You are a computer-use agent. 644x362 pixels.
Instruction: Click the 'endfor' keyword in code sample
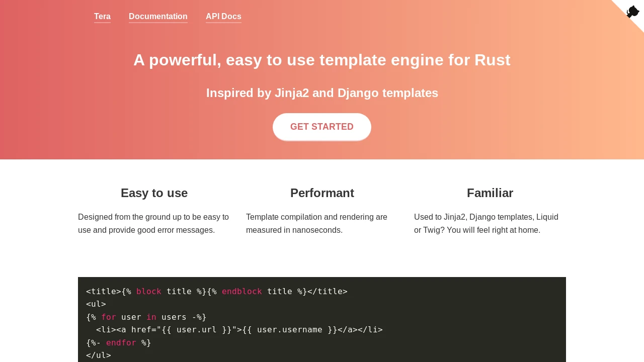coord(121,343)
